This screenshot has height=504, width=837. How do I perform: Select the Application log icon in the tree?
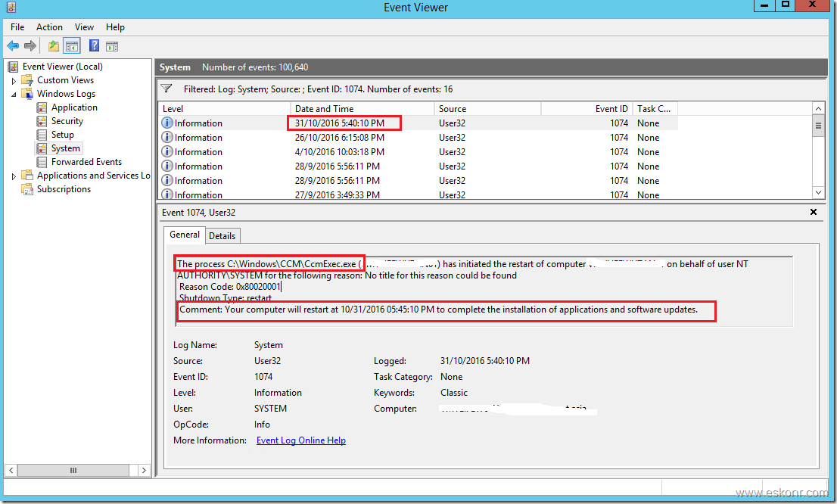pyautogui.click(x=42, y=107)
